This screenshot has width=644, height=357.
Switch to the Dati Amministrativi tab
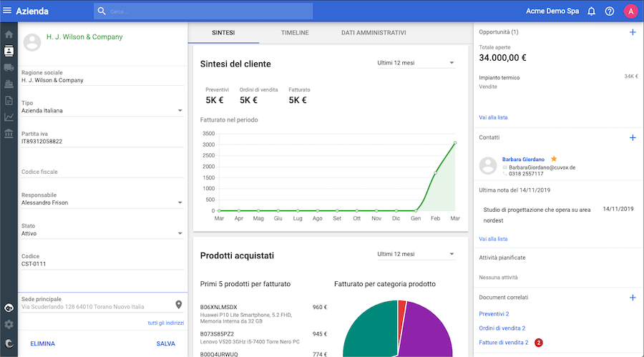point(374,33)
